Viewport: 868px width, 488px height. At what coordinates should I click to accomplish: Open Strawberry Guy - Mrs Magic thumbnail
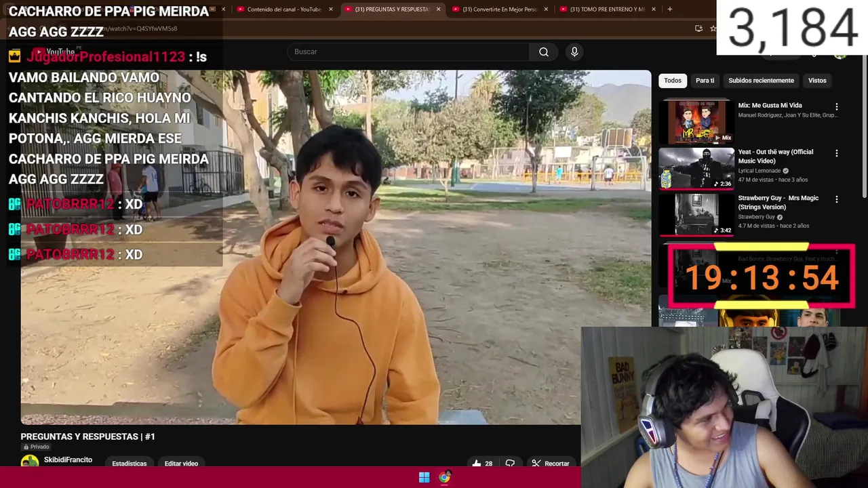(696, 214)
